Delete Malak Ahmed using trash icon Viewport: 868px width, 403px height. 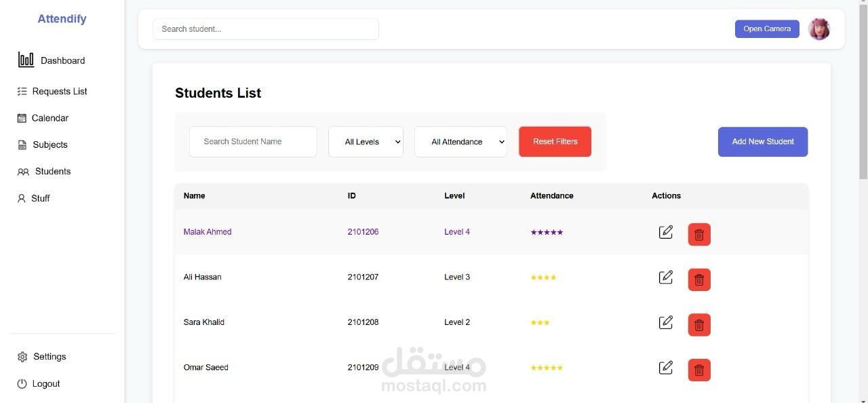[x=699, y=234]
